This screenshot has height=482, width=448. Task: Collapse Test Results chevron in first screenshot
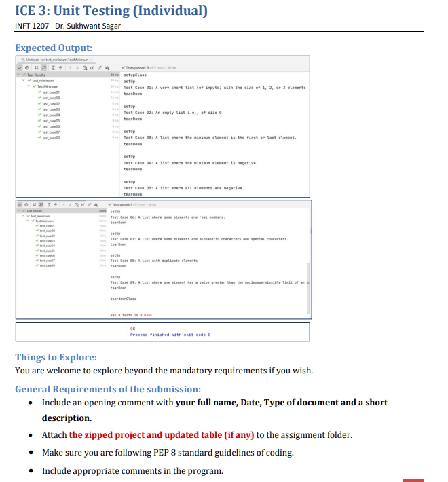19,75
